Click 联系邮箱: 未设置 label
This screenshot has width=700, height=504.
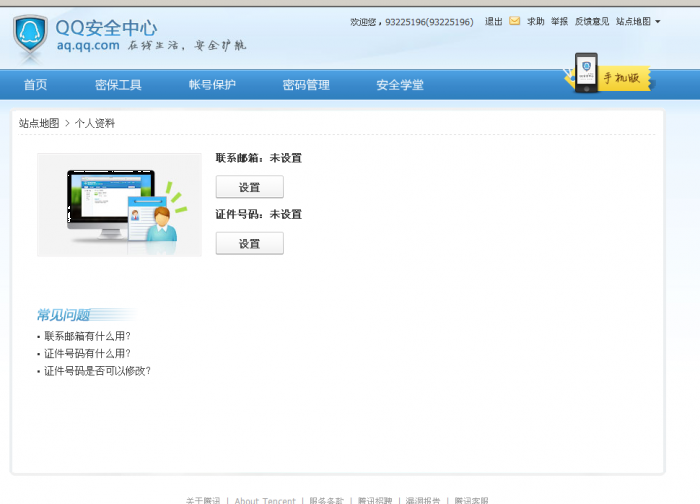click(258, 158)
